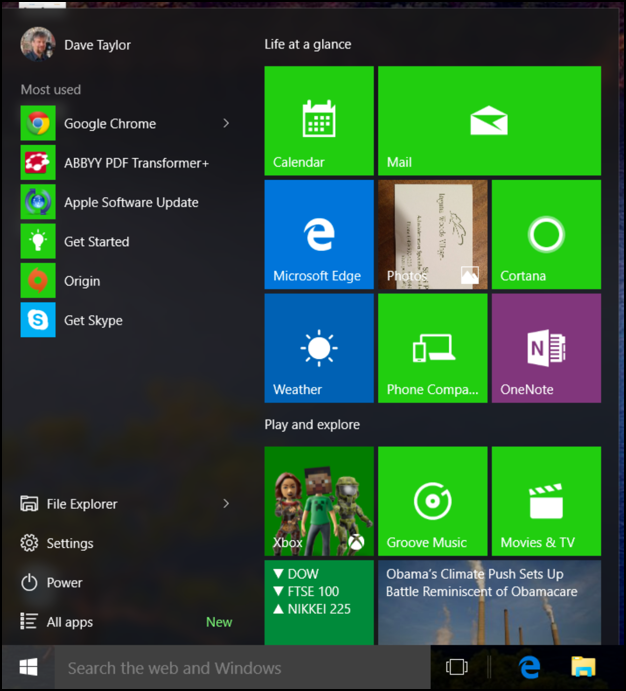Click the Dave Taylor user name
626x691 pixels.
pyautogui.click(x=97, y=45)
